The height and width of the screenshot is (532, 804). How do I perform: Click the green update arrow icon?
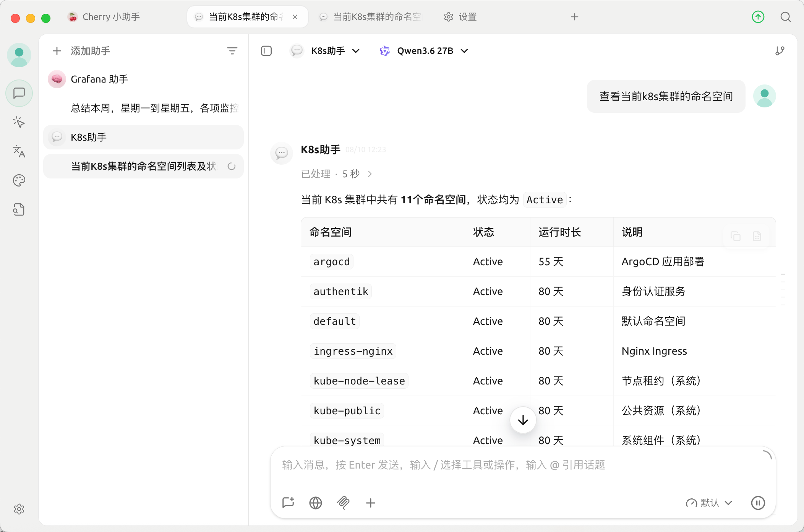click(x=758, y=17)
